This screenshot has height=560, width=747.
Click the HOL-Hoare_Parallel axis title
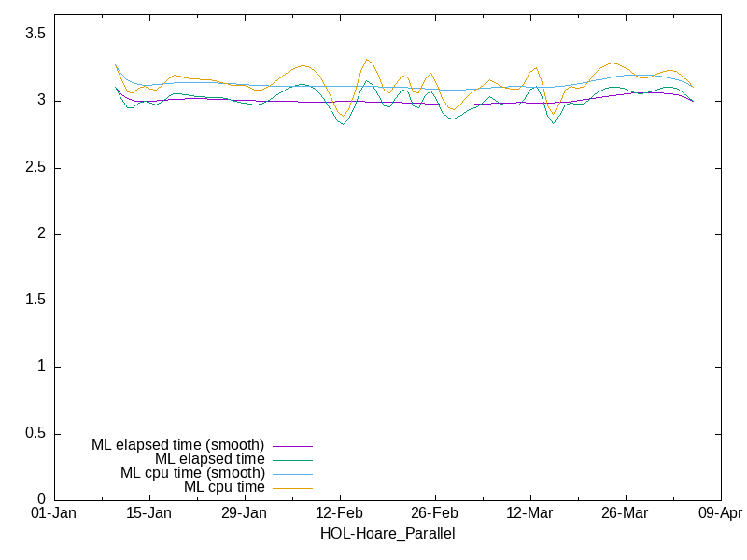click(x=388, y=534)
